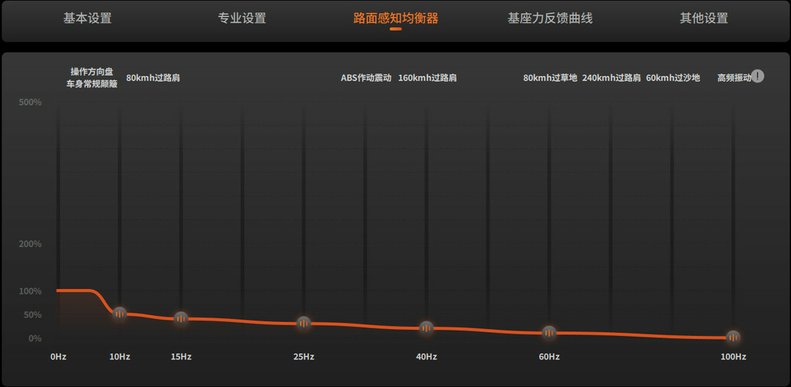791x387 pixels.
Task: Go to the 其他设置 tab
Action: point(704,19)
